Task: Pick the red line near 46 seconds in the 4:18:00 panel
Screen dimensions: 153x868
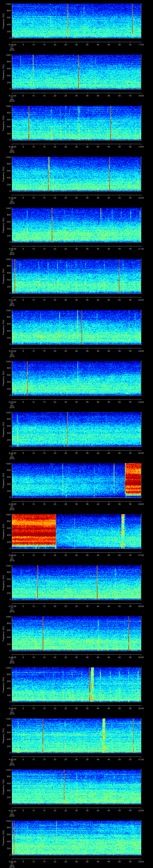Action: point(111,123)
